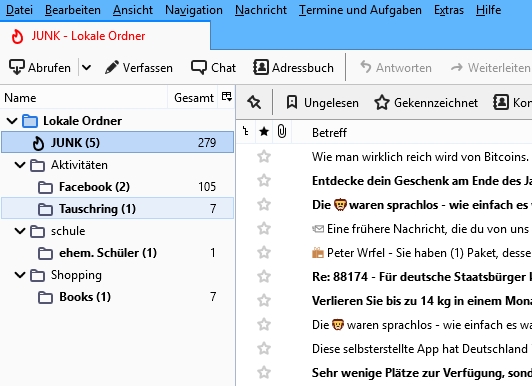Select the Books (1) folder
Screen dimensions: 532x386
coord(117,297)
